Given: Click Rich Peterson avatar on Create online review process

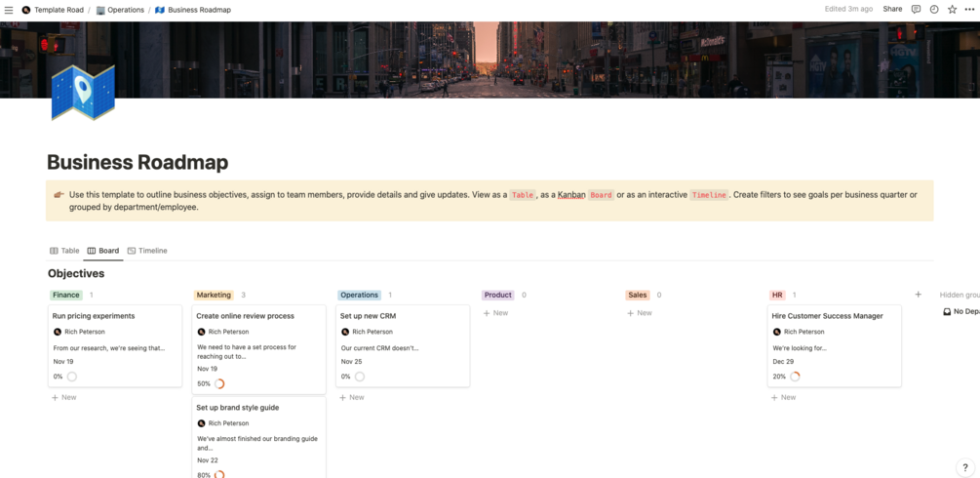Looking at the screenshot, I should [x=201, y=332].
